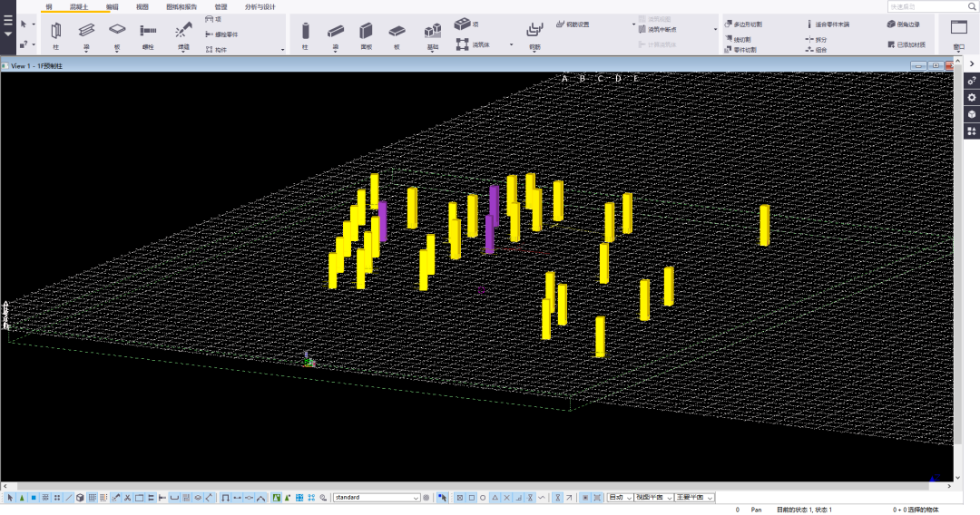Select the steel column (柱) tool
Viewport: 980px width, 515px height.
click(56, 31)
